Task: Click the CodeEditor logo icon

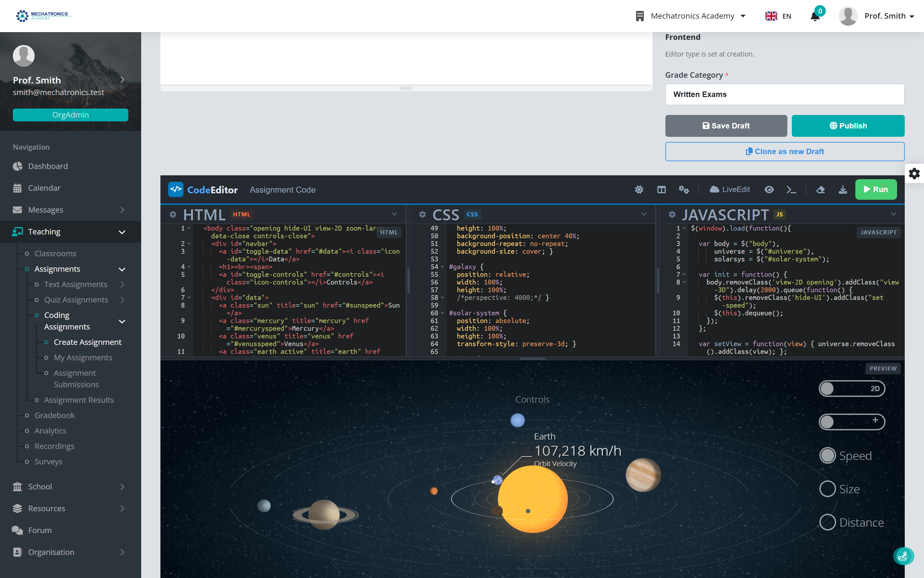Action: (x=175, y=189)
